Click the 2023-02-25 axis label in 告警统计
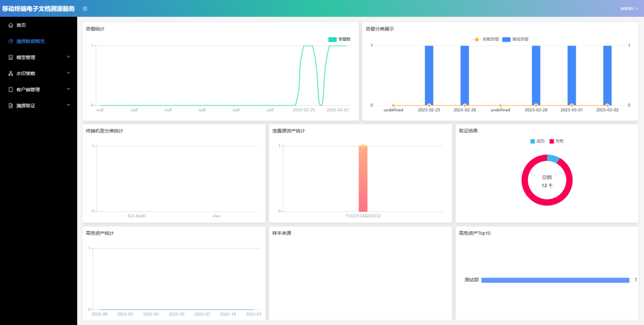This screenshot has height=325, width=644. point(304,110)
